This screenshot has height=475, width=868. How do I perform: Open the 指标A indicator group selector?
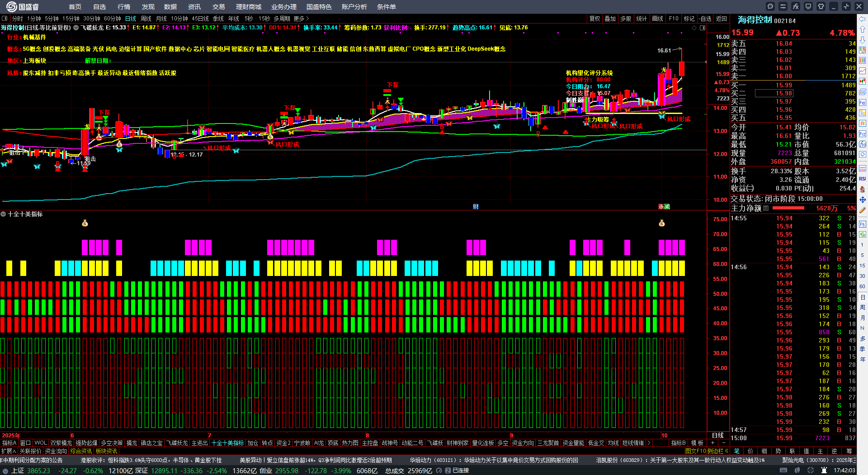coord(9,443)
